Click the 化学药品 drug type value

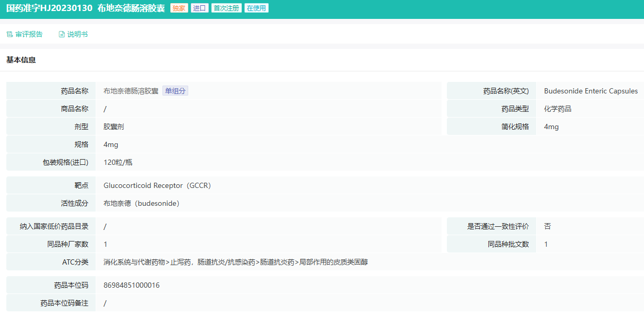point(557,109)
